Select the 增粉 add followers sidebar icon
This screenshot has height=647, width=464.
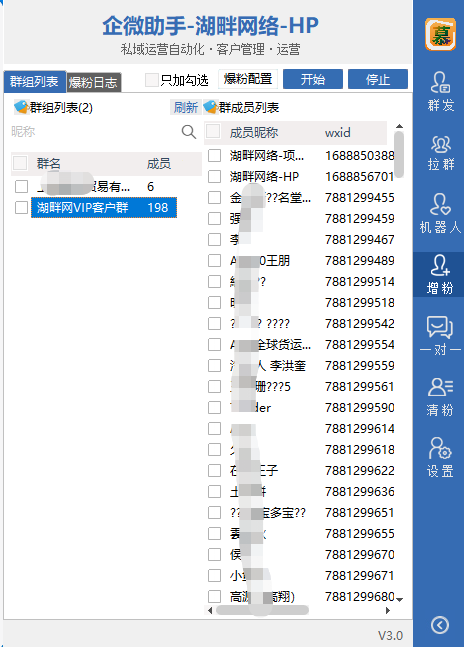coord(440,274)
